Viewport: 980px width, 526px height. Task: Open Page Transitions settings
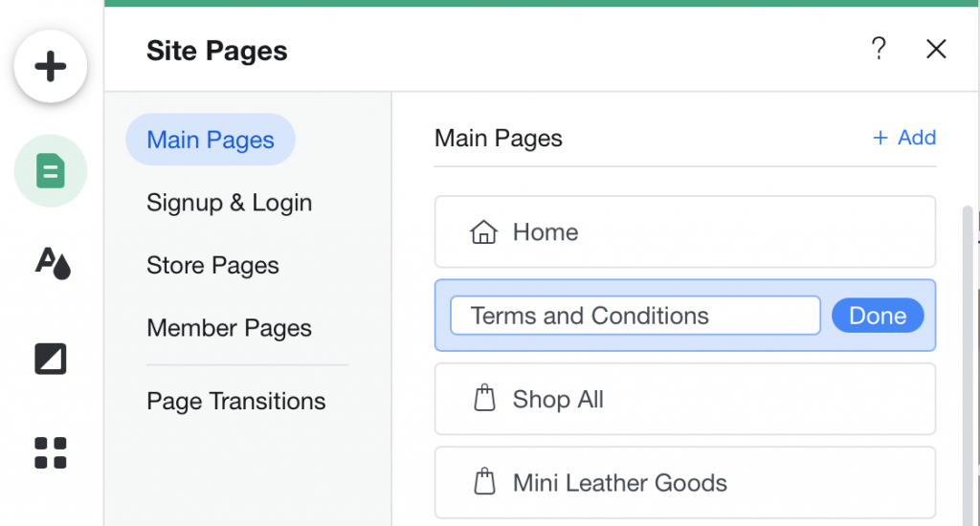235,401
